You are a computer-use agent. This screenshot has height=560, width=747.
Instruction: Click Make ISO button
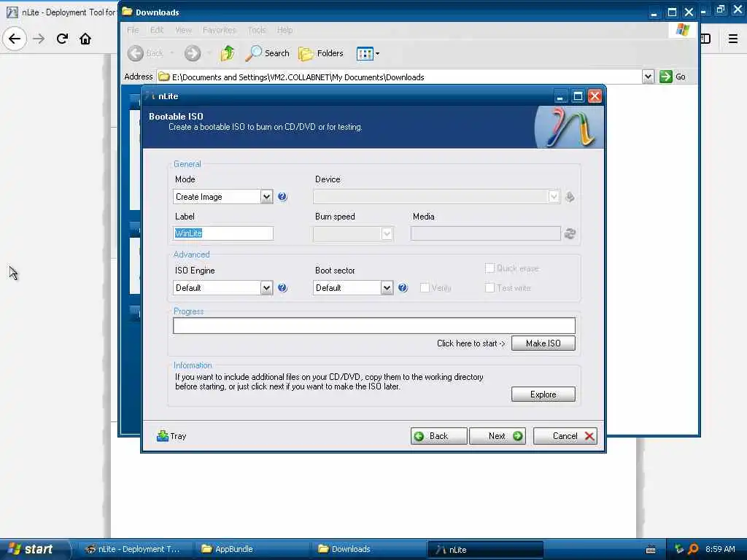pyautogui.click(x=543, y=343)
